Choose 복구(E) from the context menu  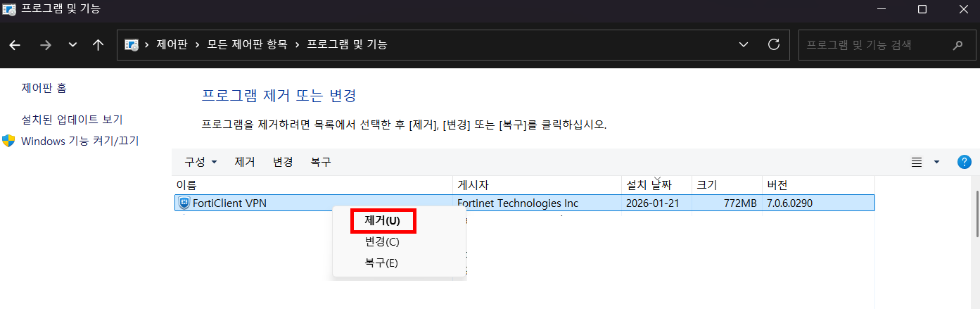point(381,263)
